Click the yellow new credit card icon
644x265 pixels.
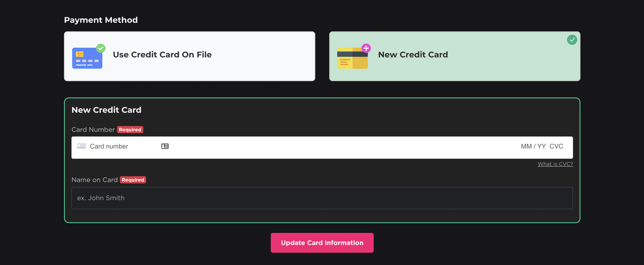click(352, 58)
